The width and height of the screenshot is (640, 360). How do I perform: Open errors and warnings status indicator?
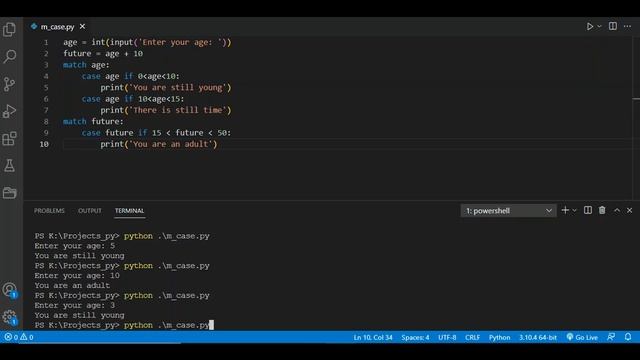(x=19, y=337)
